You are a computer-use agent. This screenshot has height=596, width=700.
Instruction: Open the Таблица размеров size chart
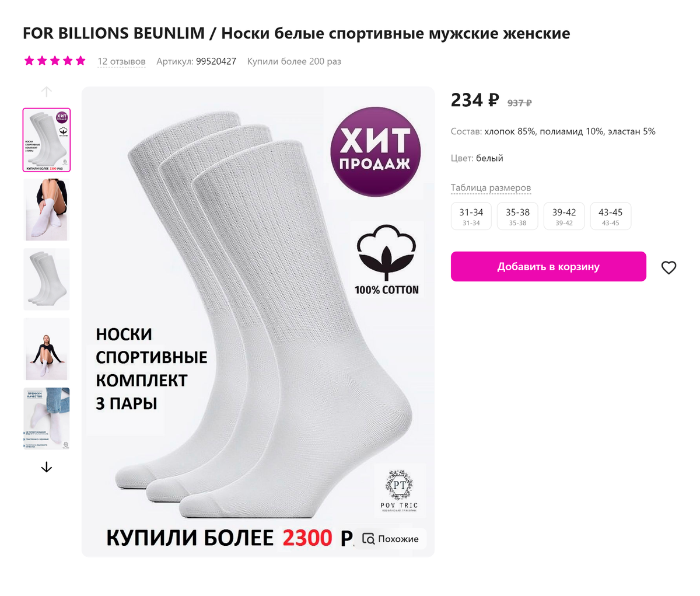(491, 188)
